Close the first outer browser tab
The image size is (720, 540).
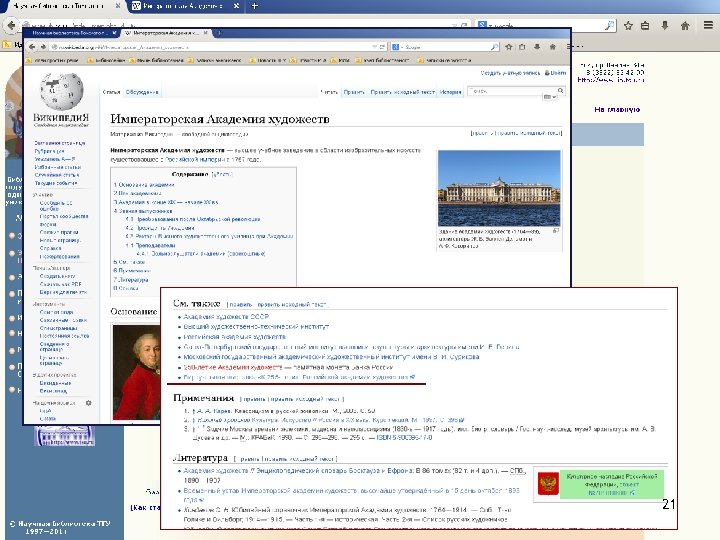(118, 6)
